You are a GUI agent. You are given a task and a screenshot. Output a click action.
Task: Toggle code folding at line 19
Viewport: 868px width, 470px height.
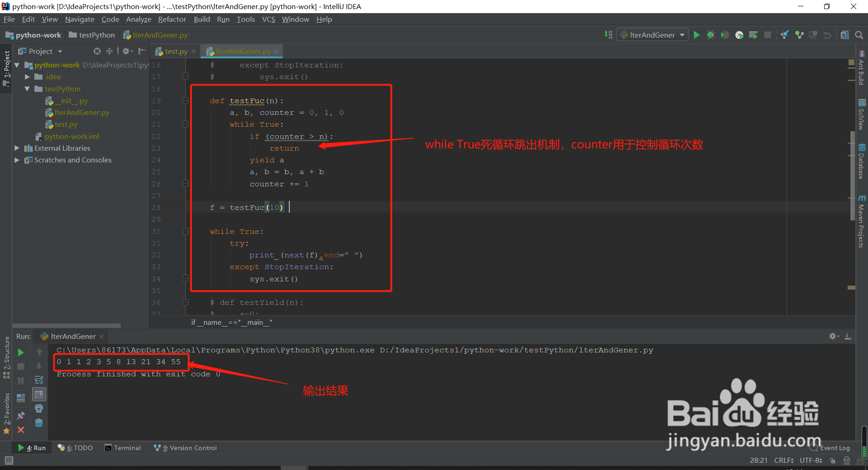tap(185, 100)
